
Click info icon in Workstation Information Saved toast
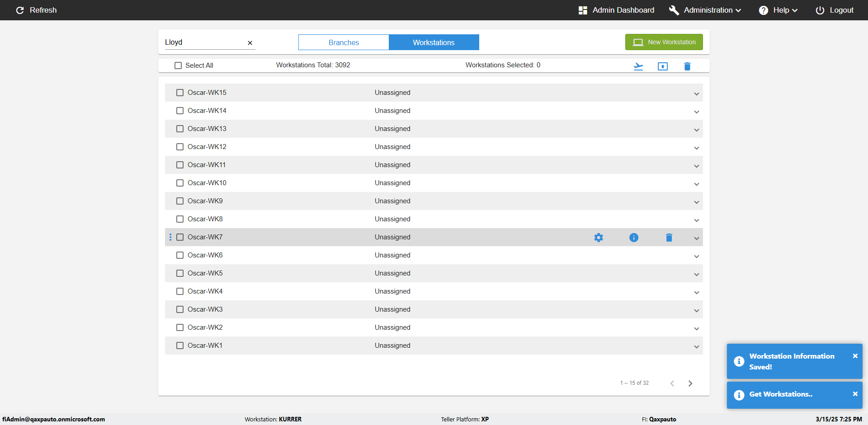click(x=739, y=361)
